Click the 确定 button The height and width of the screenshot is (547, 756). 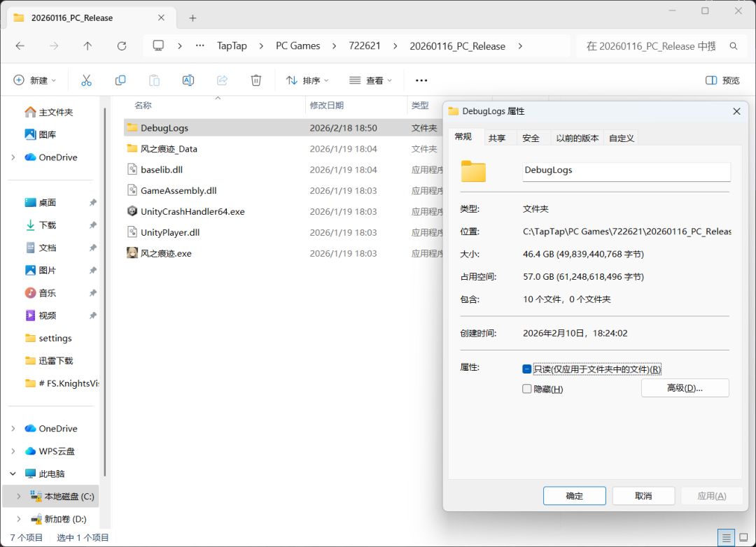[574, 496]
